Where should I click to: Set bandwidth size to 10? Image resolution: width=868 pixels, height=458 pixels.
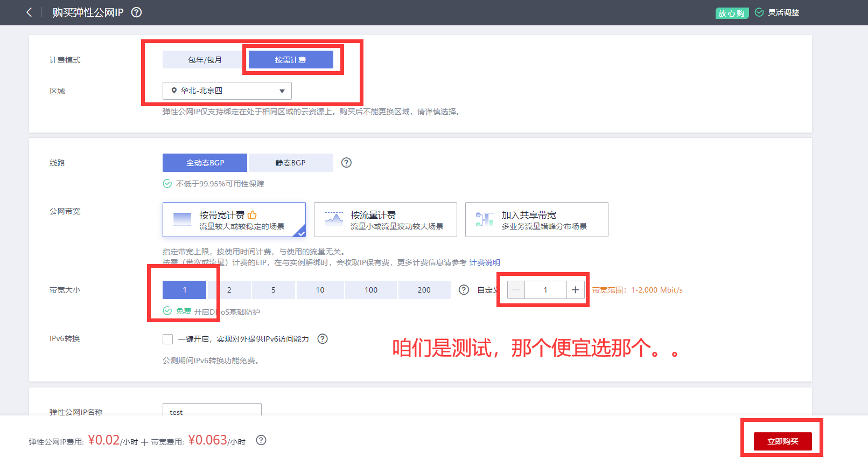[320, 290]
